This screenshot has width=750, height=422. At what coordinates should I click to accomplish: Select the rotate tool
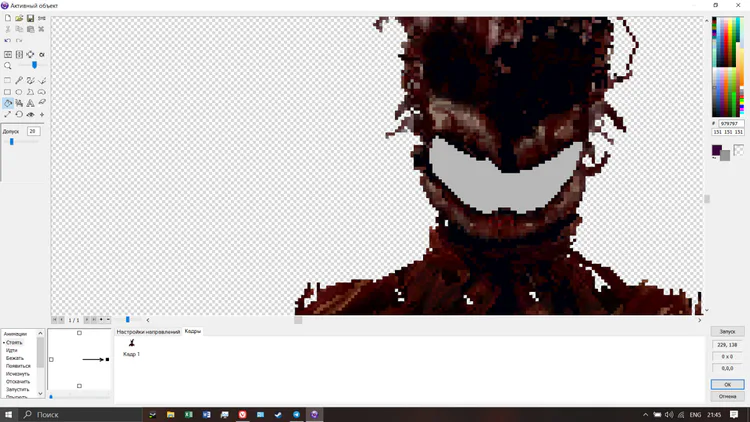[19, 114]
